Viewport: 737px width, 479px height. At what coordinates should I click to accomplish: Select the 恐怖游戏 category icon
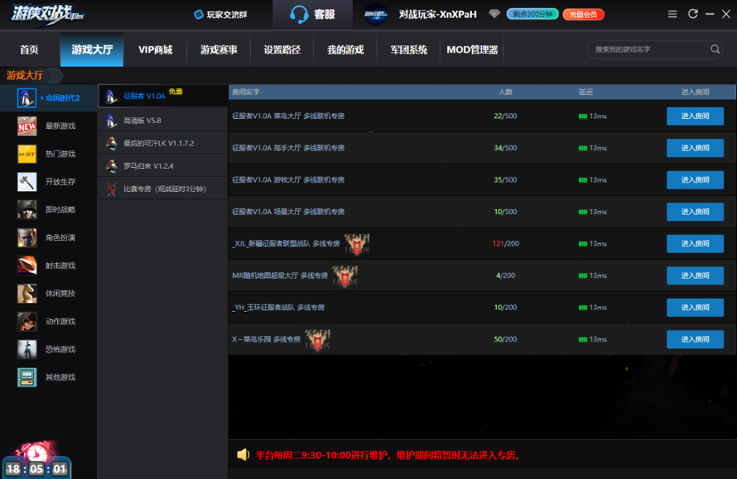click(27, 349)
